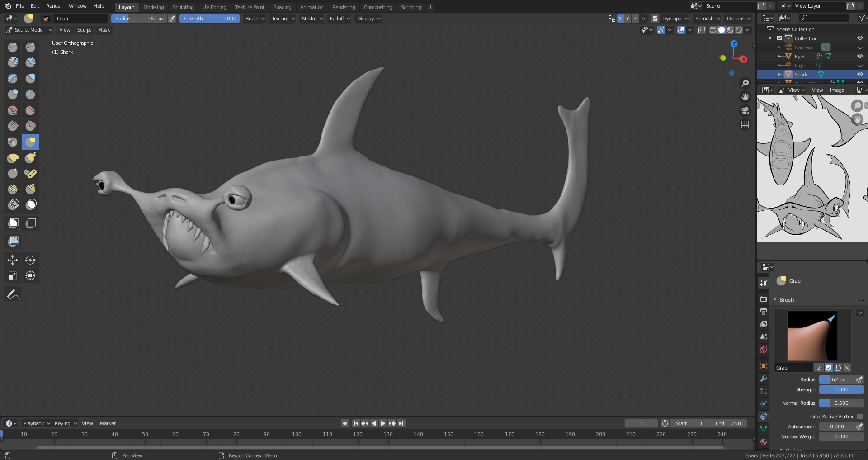Activate the Snake Hook brush
This screenshot has height=460, width=868.
point(30,157)
